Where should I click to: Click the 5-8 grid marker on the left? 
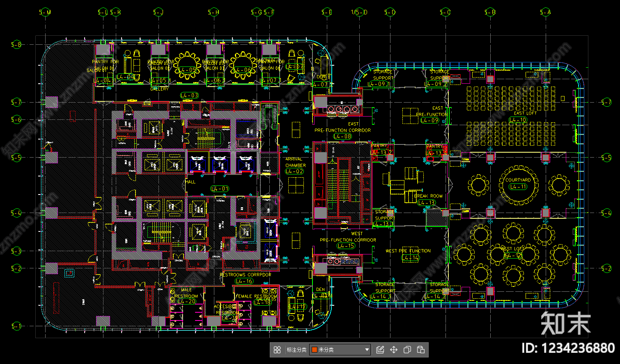pos(16,44)
